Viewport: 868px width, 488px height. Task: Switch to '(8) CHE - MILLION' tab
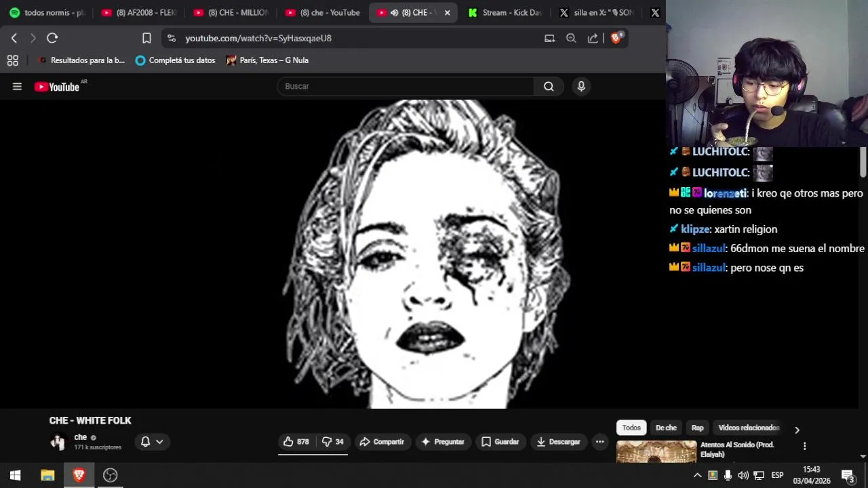click(x=231, y=12)
